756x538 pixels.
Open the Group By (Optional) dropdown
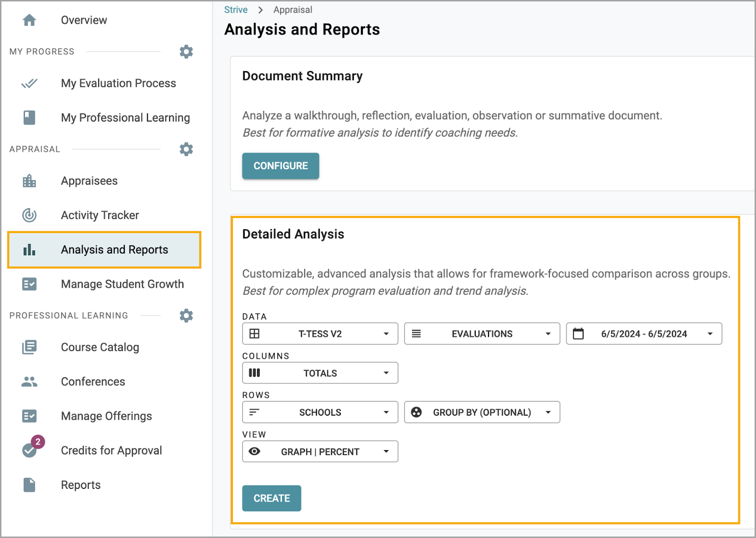coord(482,412)
